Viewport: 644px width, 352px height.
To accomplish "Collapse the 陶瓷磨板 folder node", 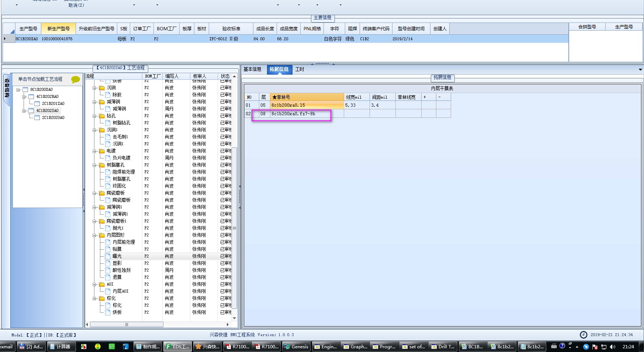I will pyautogui.click(x=94, y=193).
